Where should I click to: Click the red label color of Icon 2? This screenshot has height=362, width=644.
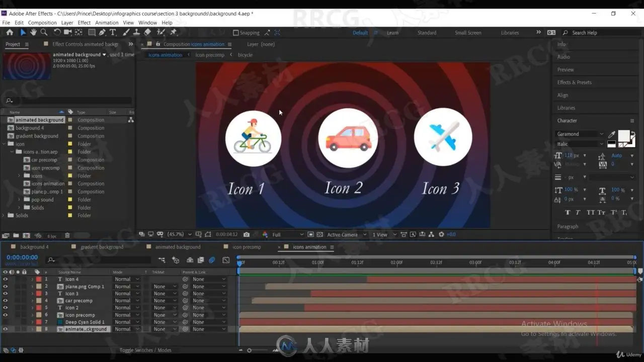pos(39,308)
